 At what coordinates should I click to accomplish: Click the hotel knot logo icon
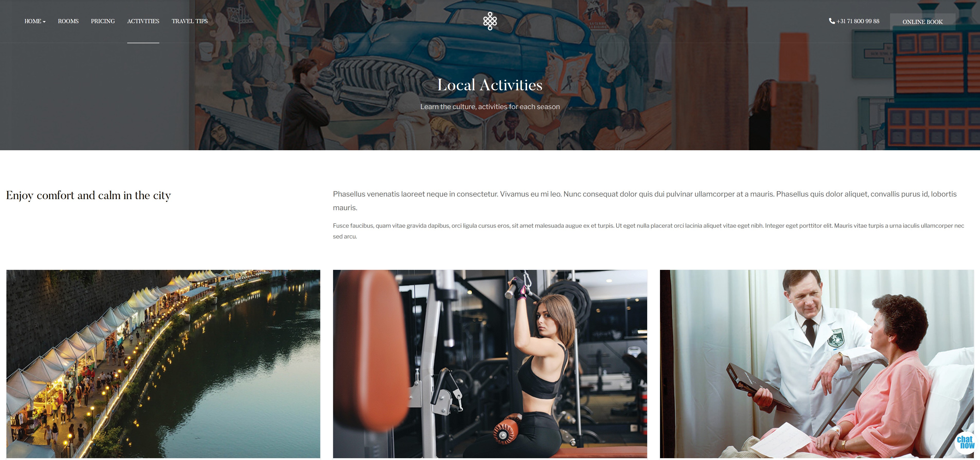[490, 21]
